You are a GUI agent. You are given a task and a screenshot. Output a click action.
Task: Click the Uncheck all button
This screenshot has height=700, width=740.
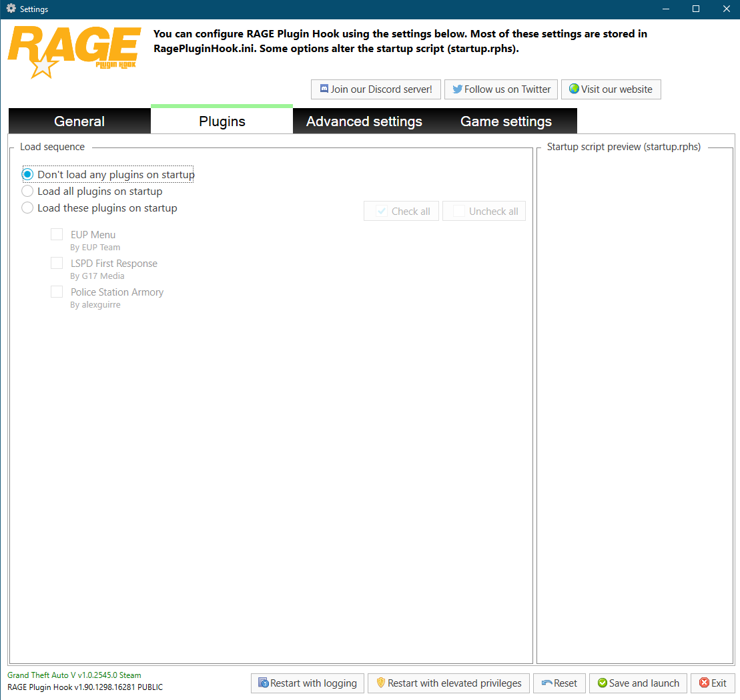tap(484, 211)
